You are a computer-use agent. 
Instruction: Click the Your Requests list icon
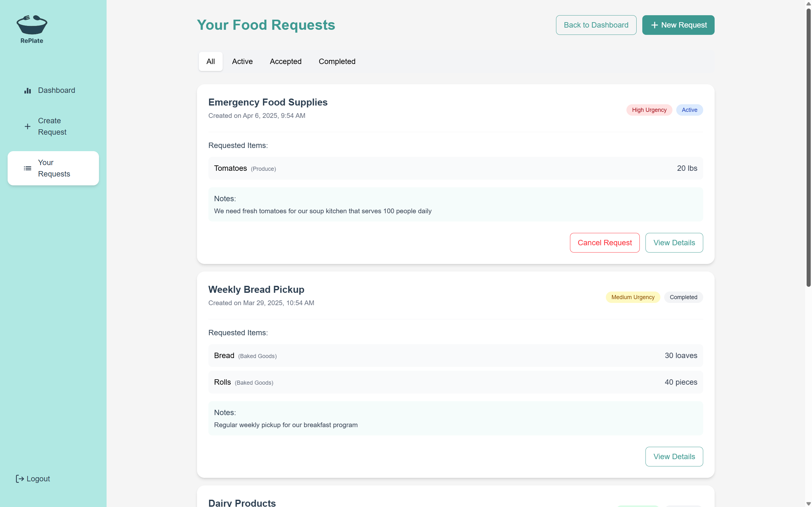coord(28,168)
